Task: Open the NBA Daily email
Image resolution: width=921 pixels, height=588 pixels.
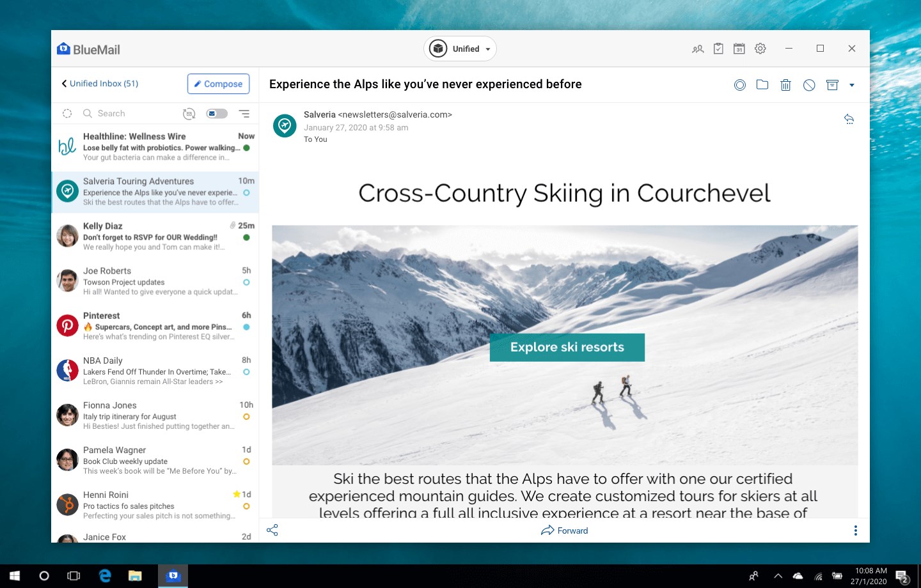Action: coord(155,371)
